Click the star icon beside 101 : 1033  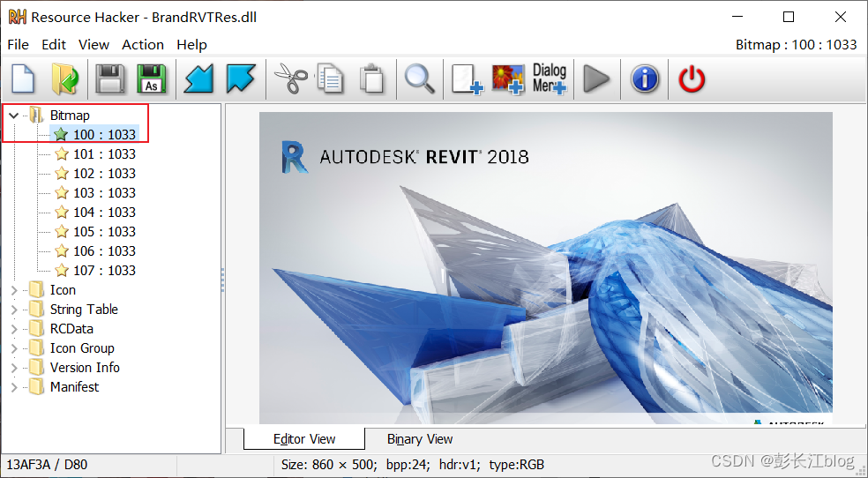tap(62, 153)
